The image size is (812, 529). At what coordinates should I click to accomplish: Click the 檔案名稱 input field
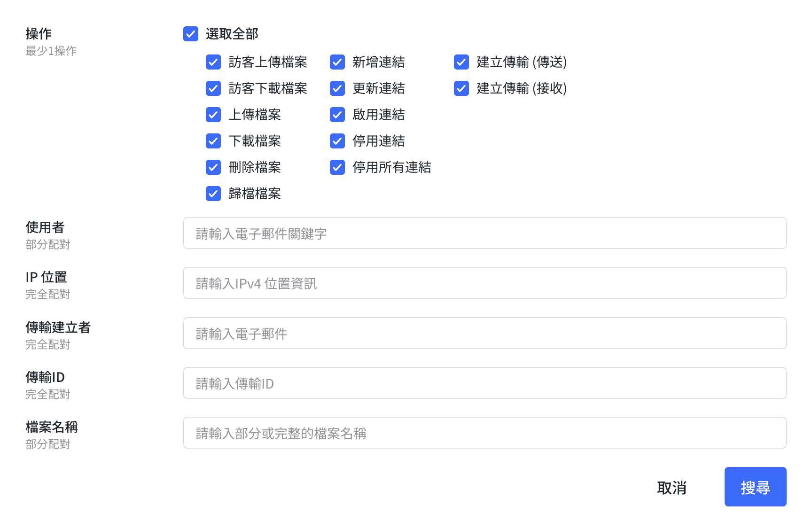(485, 433)
